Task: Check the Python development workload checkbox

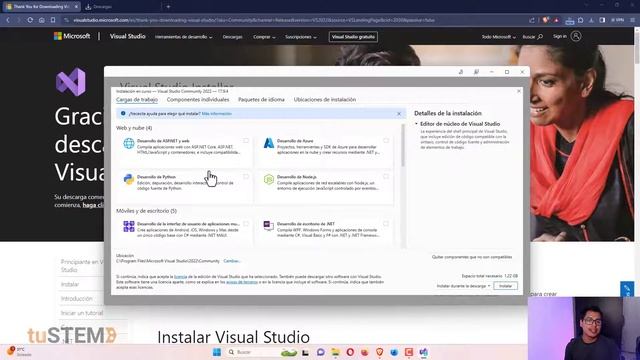Action: click(x=246, y=177)
